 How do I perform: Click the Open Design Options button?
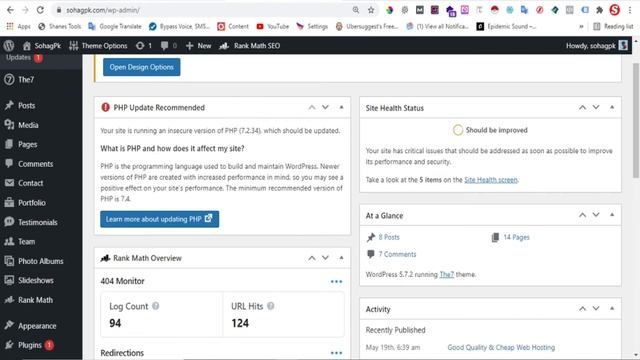click(x=142, y=67)
